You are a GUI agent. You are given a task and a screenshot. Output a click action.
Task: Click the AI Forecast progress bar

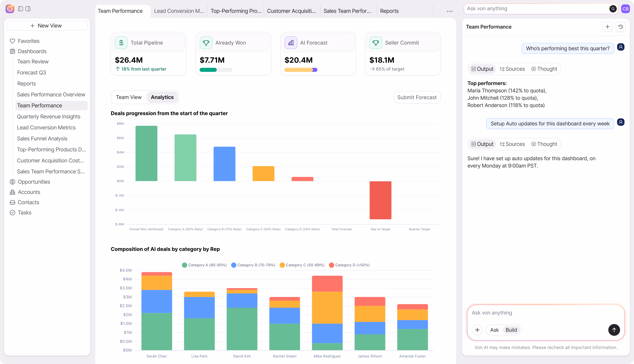[301, 70]
